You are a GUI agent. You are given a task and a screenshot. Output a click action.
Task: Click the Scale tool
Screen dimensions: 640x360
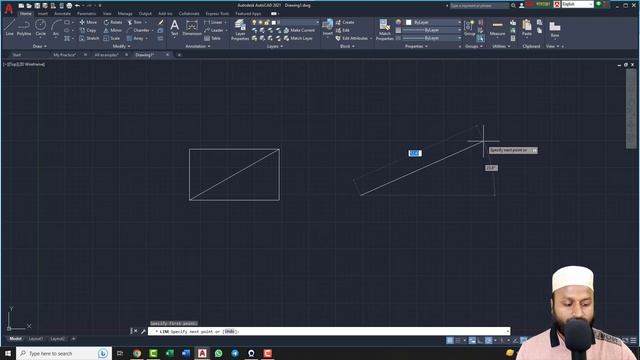tap(111, 38)
